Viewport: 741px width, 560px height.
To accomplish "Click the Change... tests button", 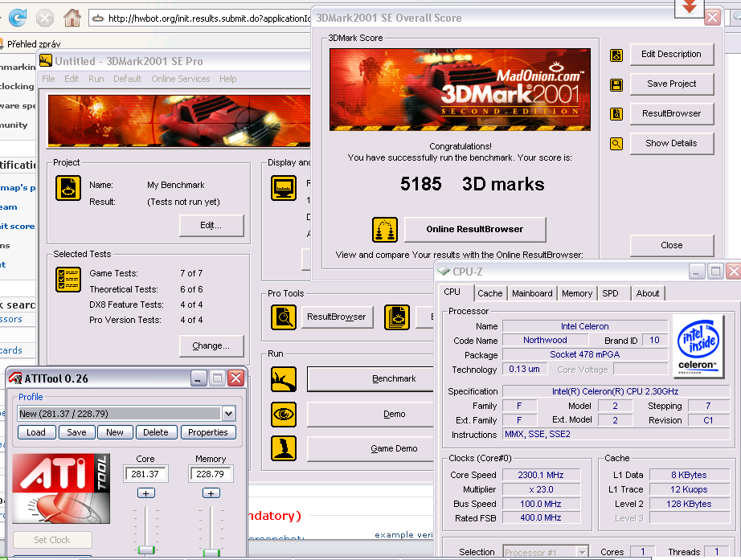I will pos(211,346).
